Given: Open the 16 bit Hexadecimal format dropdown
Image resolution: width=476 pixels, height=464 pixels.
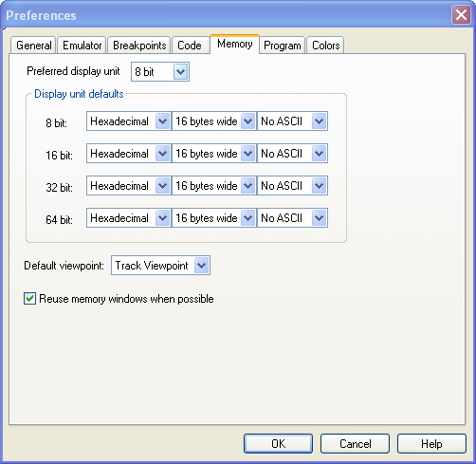Looking at the screenshot, I should tap(129, 154).
